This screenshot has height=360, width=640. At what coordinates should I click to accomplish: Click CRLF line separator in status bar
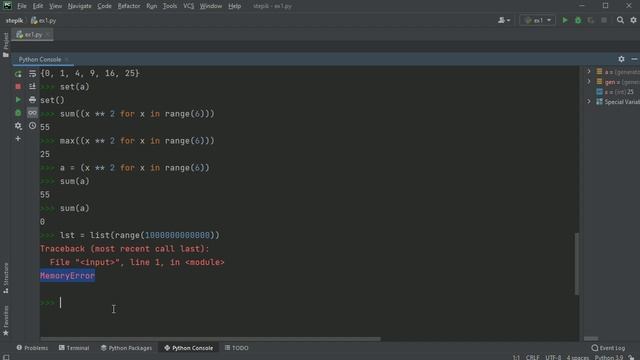(x=533, y=357)
